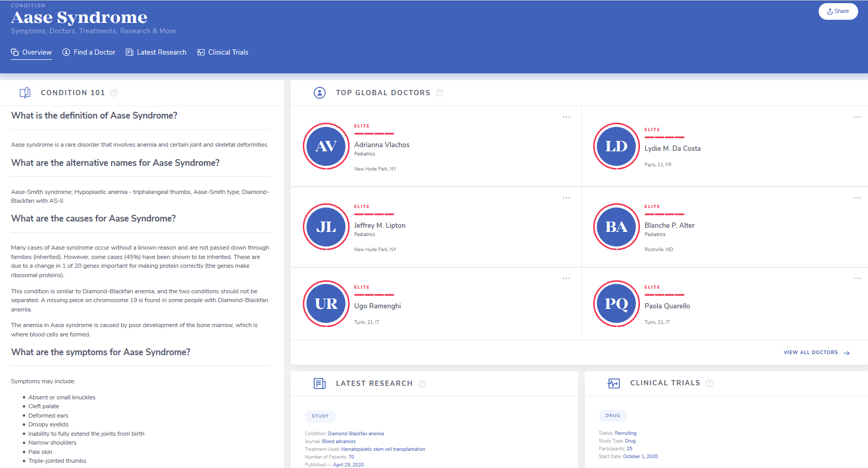Open the Diamond-Blackfan anemia condition link
The height and width of the screenshot is (468, 868).
pyautogui.click(x=355, y=434)
